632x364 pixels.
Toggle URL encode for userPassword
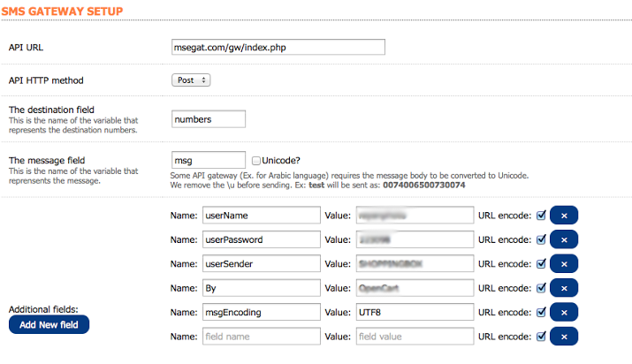click(x=541, y=239)
